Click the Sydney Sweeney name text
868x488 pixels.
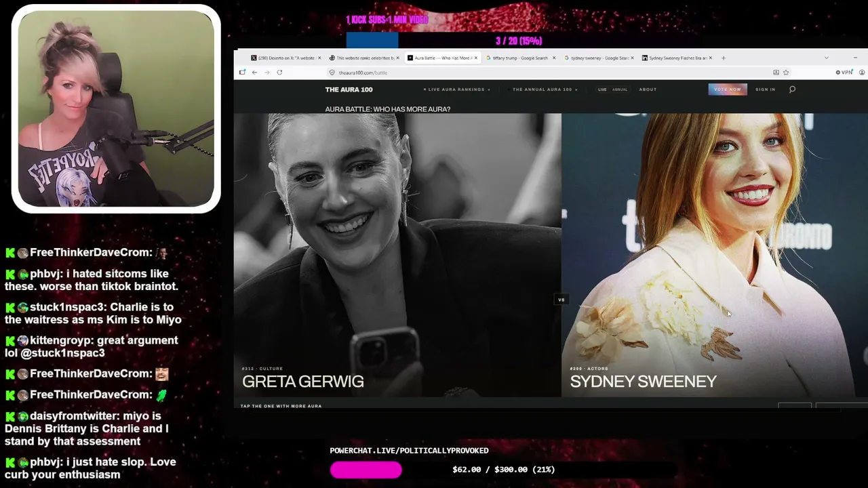coord(643,382)
